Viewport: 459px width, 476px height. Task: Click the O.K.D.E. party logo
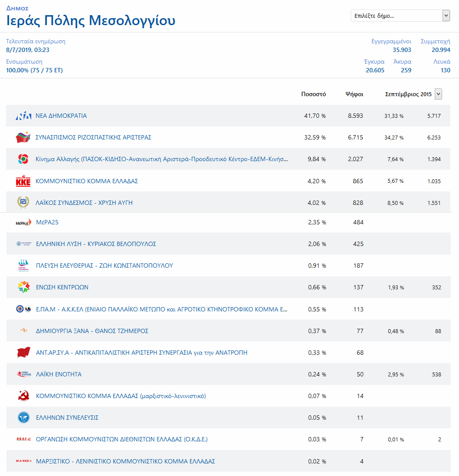[23, 439]
